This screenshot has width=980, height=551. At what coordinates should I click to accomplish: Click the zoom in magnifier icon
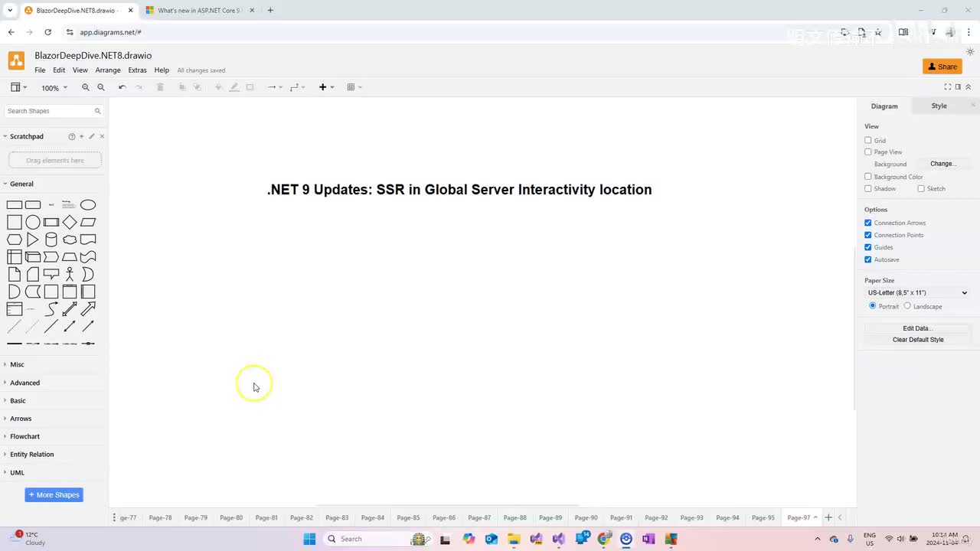86,87
